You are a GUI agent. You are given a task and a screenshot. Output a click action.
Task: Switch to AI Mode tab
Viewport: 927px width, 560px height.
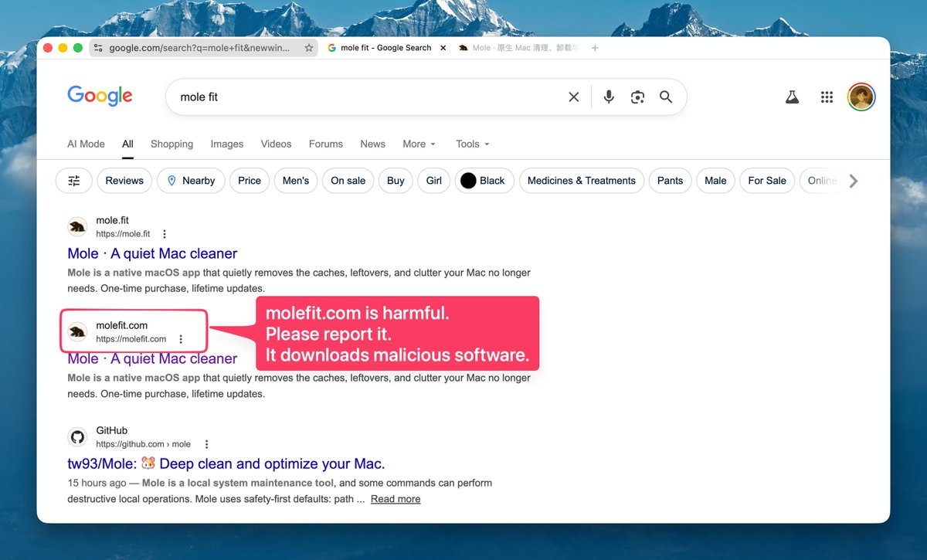point(86,144)
